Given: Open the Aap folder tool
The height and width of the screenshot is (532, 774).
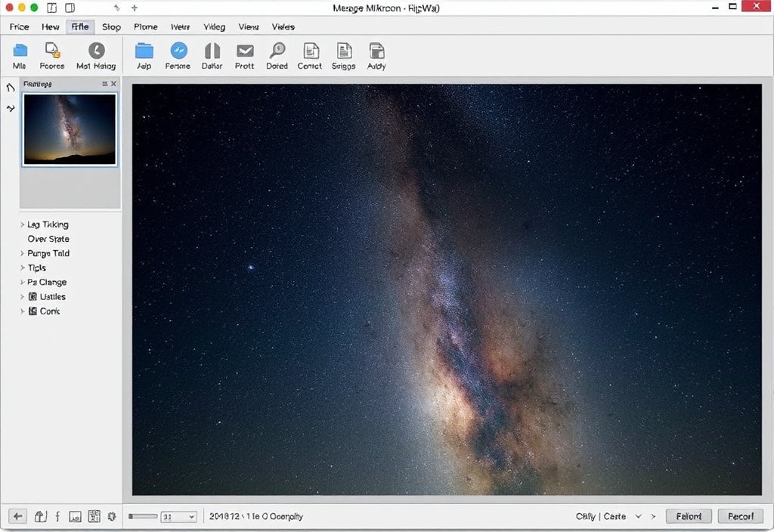Looking at the screenshot, I should (x=144, y=55).
